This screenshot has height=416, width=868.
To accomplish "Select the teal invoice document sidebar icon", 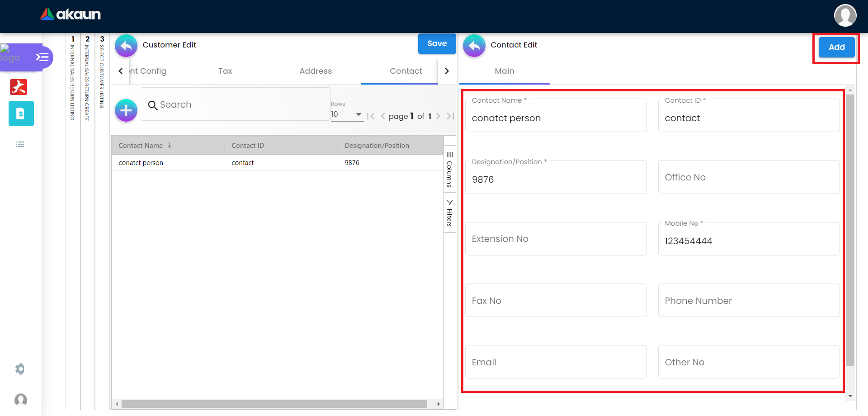I will [x=21, y=113].
